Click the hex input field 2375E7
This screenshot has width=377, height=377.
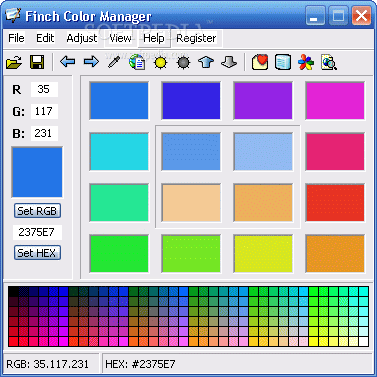(37, 232)
